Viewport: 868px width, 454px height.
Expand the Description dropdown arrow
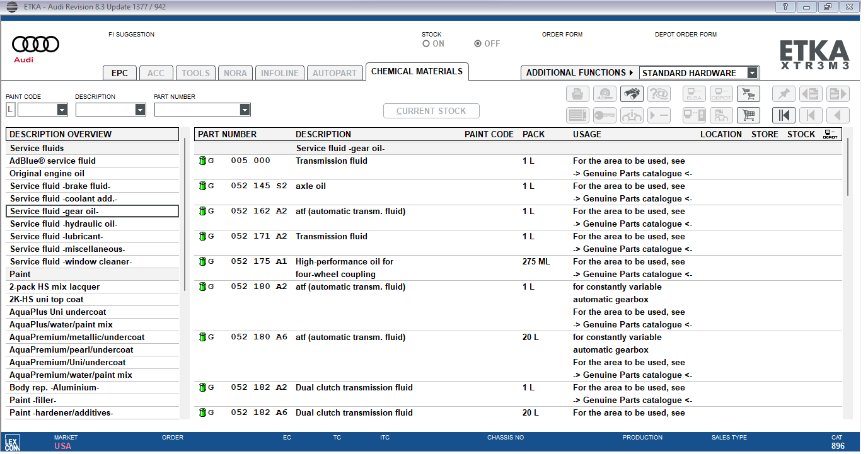pyautogui.click(x=140, y=110)
